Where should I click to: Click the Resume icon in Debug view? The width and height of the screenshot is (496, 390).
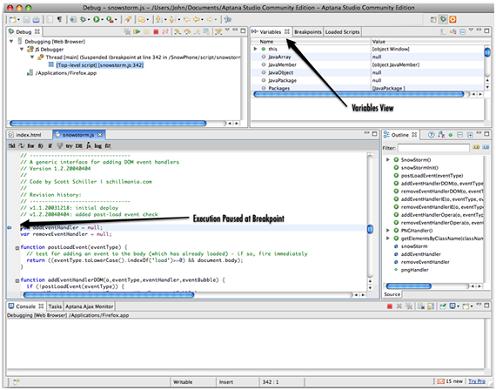137,32
